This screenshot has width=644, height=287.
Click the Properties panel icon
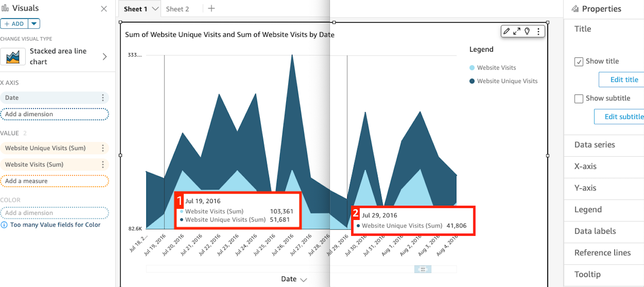(x=575, y=9)
